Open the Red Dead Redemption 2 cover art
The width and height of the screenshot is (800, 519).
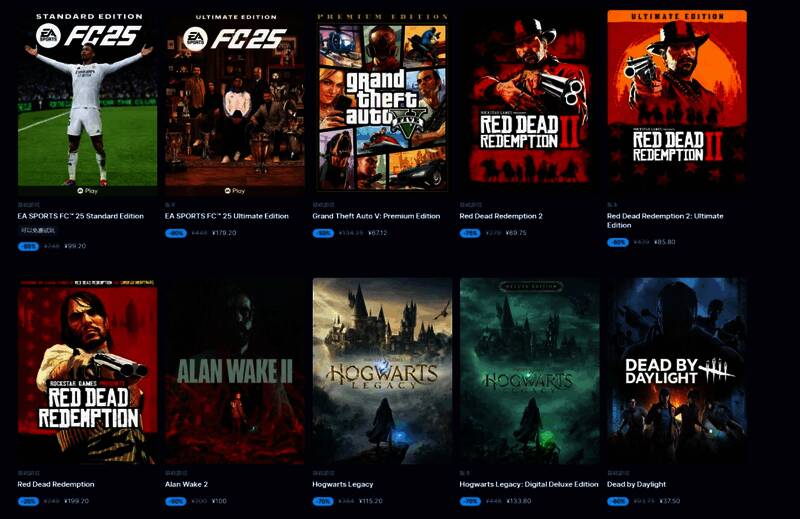[530, 102]
